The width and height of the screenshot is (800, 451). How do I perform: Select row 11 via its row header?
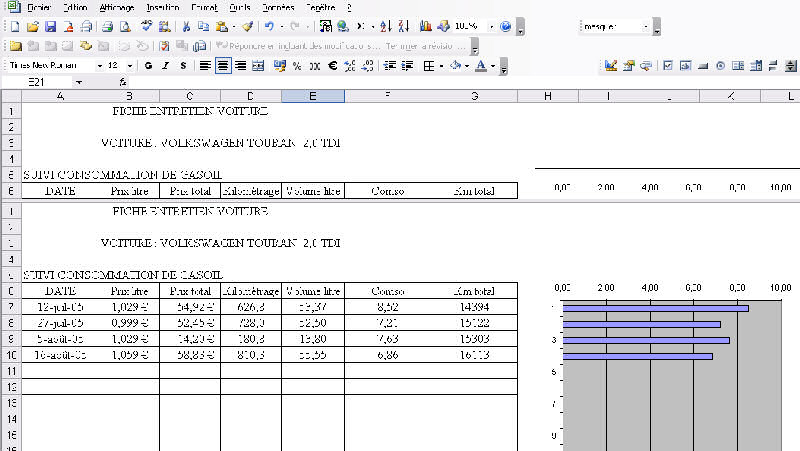click(x=11, y=370)
